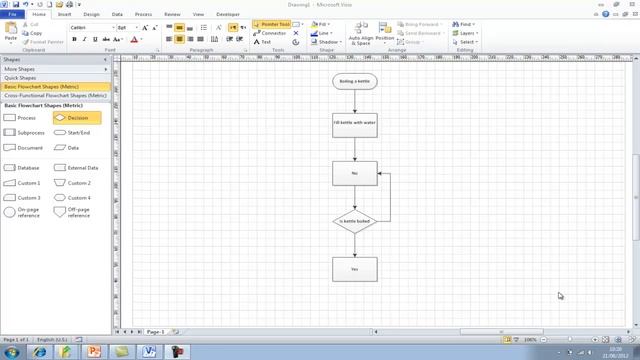Expand More Shapes menu arrow
Viewport: 640px width, 360px height.
point(106,69)
